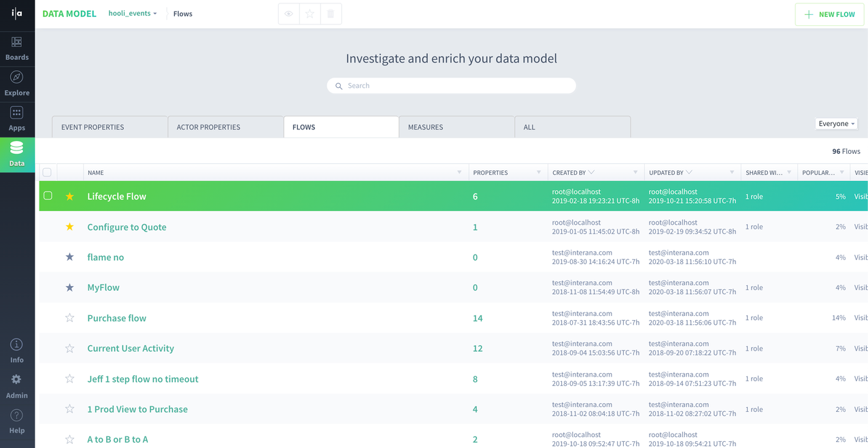Open the Properties column filter arrow
This screenshot has width=868, height=448.
coord(539,172)
